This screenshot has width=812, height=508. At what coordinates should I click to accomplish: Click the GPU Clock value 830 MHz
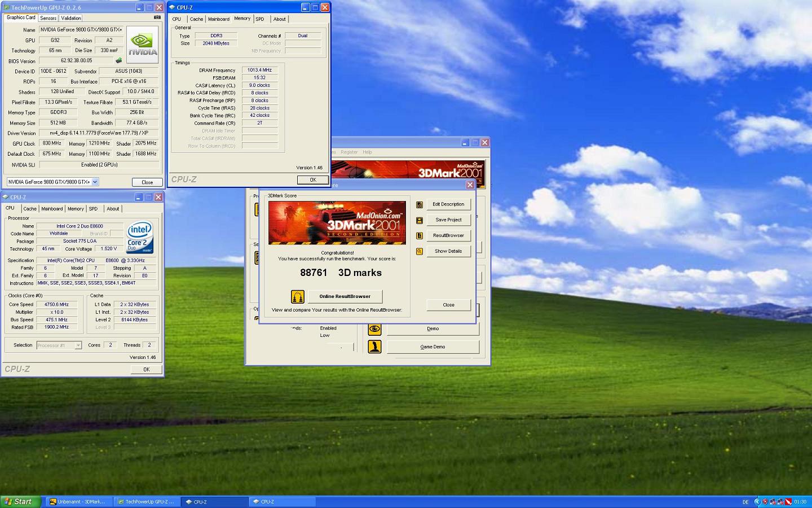click(52, 143)
